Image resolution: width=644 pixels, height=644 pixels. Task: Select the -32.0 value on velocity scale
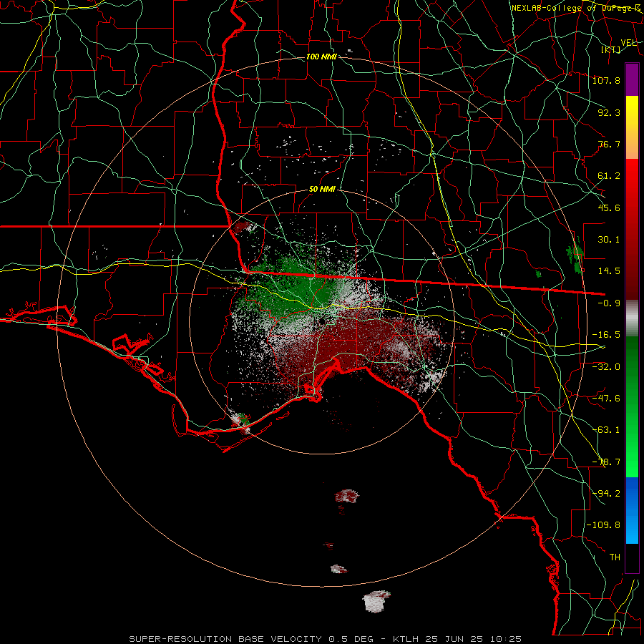(606, 367)
